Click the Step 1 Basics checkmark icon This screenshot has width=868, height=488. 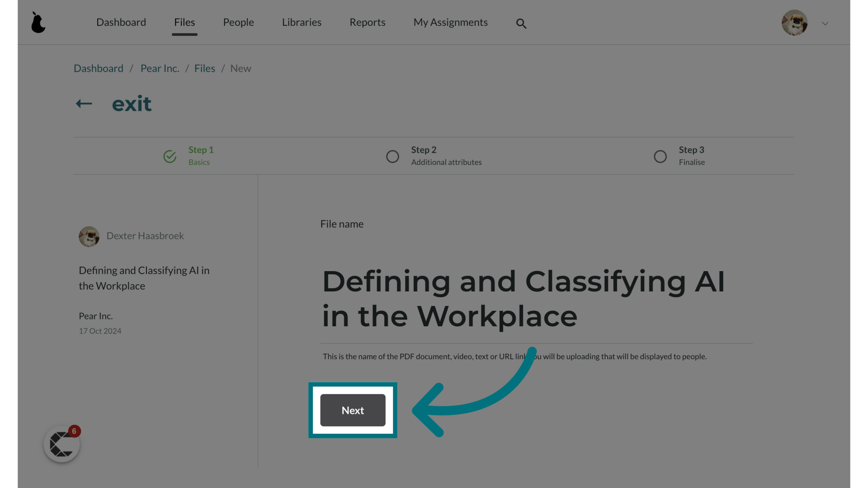(x=170, y=155)
